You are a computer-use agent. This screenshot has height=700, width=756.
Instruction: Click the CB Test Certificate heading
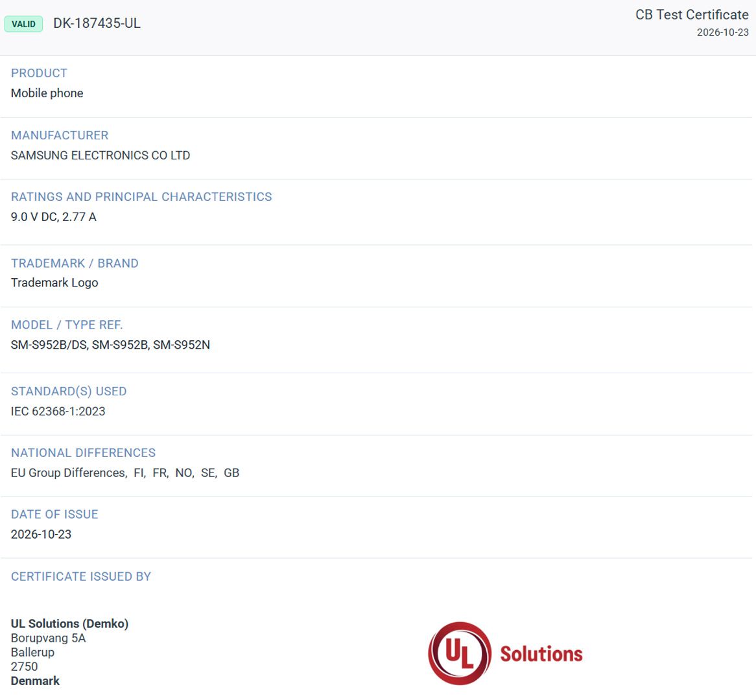692,14
